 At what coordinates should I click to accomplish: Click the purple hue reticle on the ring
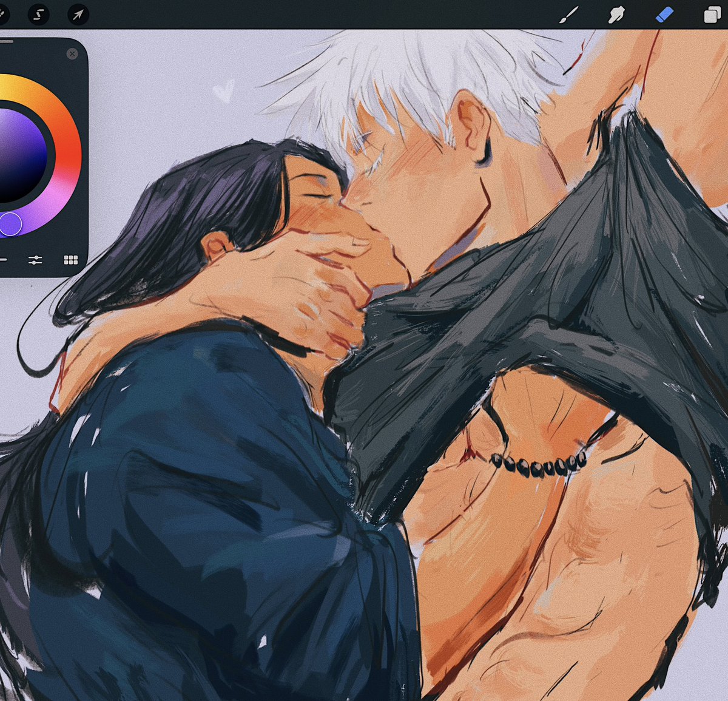coord(10,224)
